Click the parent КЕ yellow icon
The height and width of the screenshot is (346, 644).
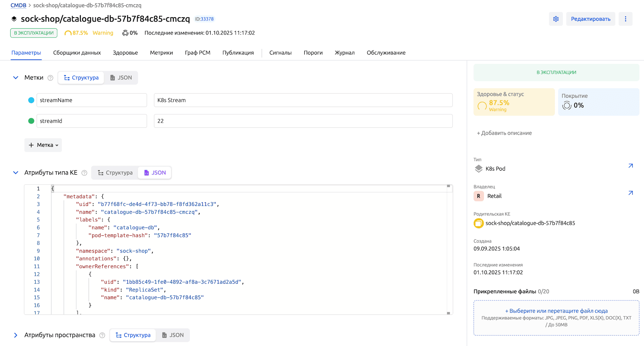(x=478, y=223)
